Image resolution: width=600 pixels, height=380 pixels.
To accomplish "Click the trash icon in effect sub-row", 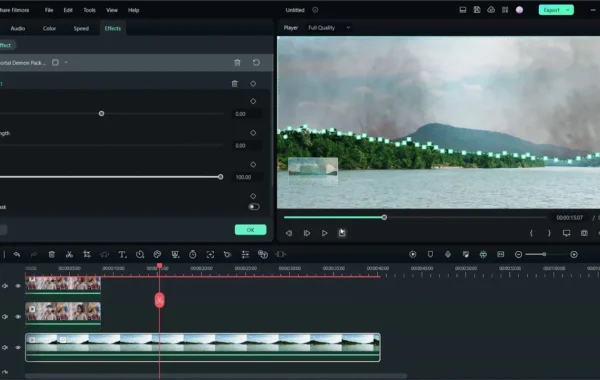I will 235,84.
